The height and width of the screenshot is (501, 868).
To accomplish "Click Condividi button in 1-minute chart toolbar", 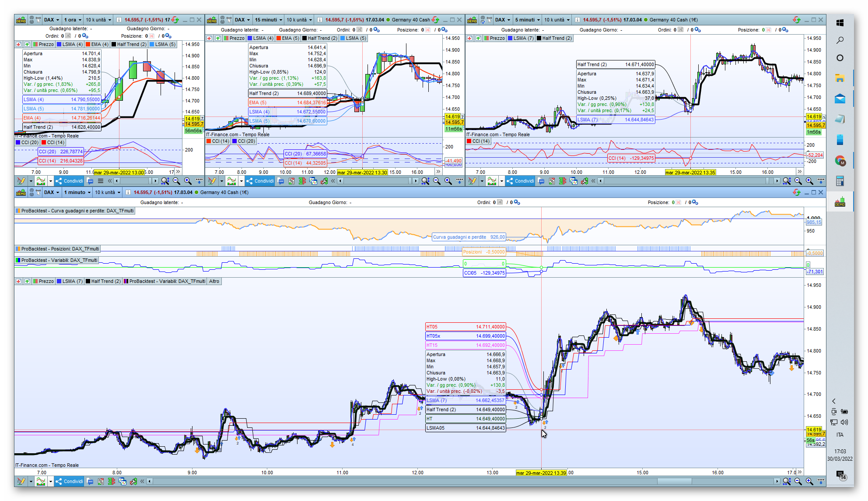I will pyautogui.click(x=70, y=481).
